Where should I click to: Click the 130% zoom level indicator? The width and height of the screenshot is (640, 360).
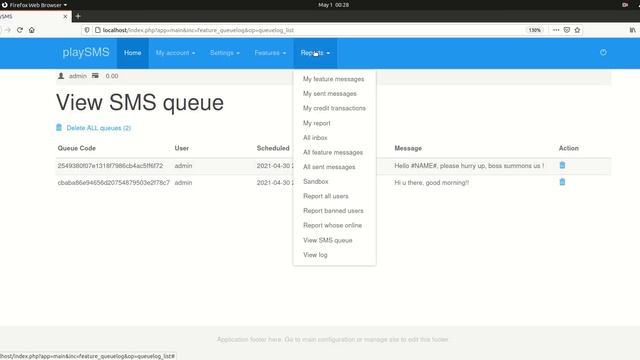pos(534,30)
